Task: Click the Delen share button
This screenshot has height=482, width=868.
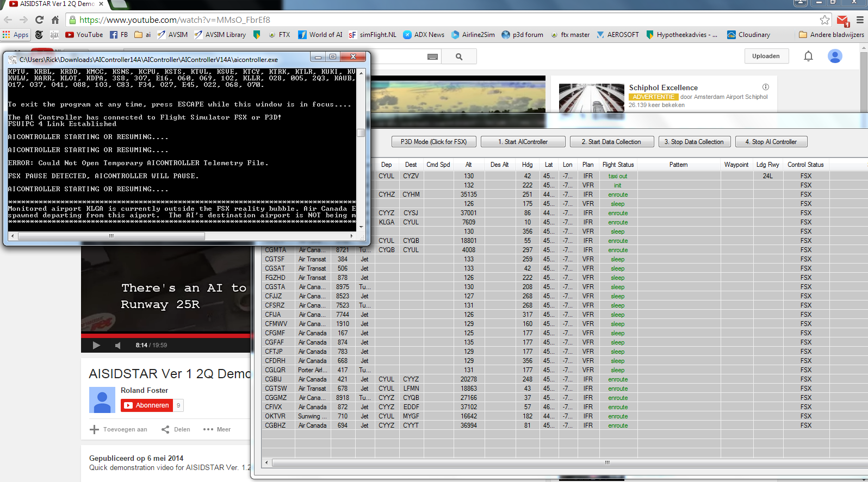Action: click(x=176, y=429)
